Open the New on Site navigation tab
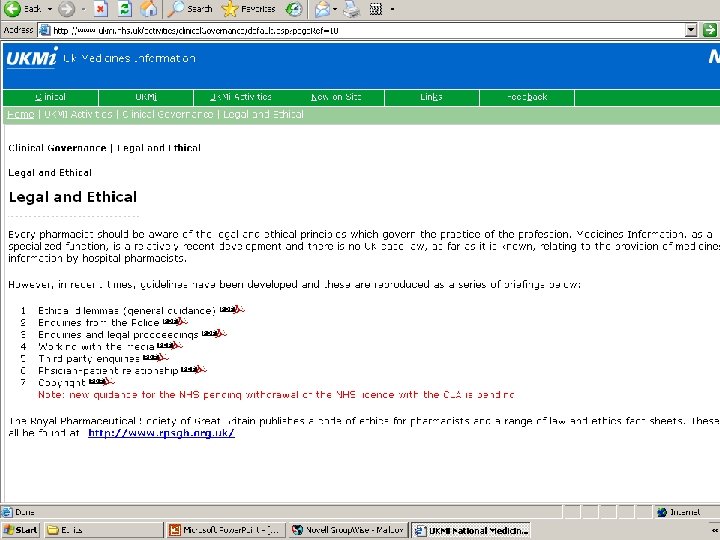Image resolution: width=720 pixels, height=540 pixels. click(x=336, y=97)
